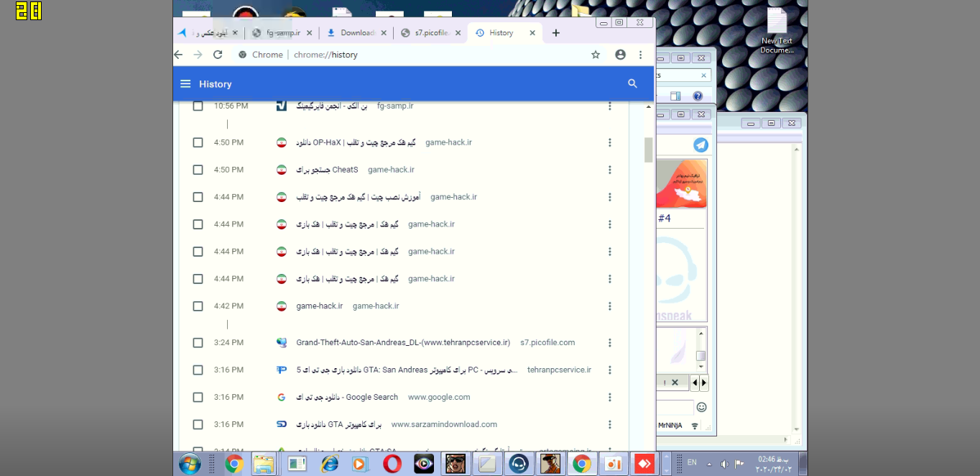Open the History page hamburger menu
This screenshot has height=476, width=980.
coord(185,84)
